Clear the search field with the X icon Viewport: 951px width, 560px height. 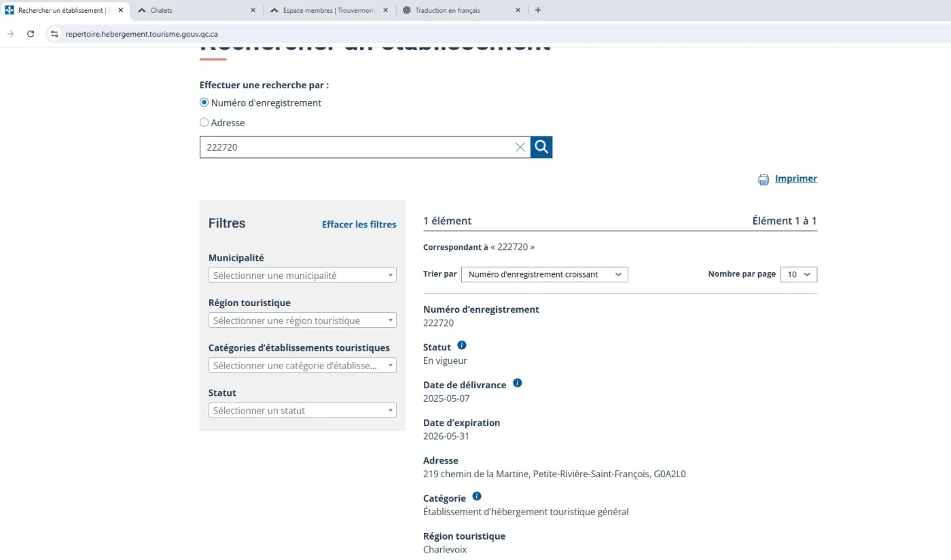[520, 147]
